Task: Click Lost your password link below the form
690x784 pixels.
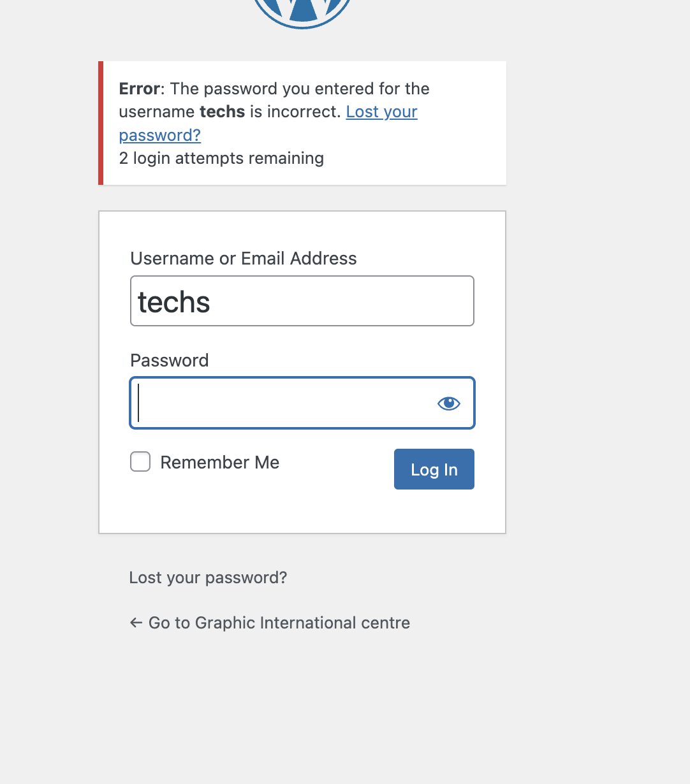Action: pos(208,577)
